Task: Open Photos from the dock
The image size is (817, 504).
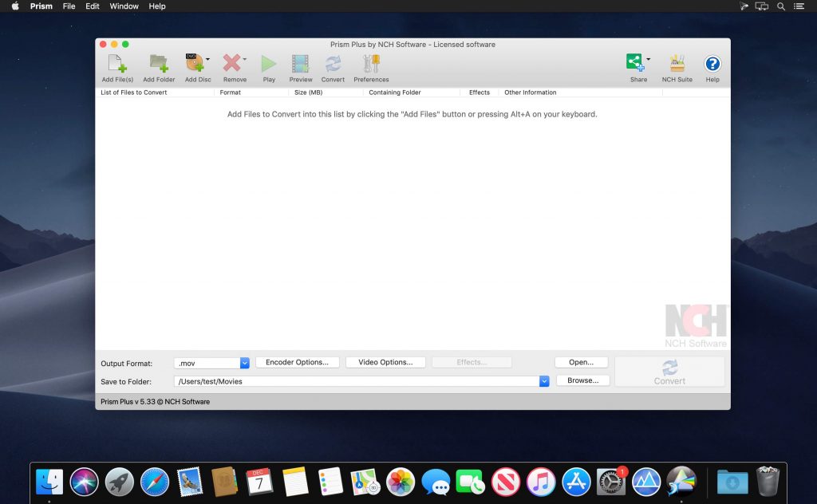Action: [x=401, y=482]
